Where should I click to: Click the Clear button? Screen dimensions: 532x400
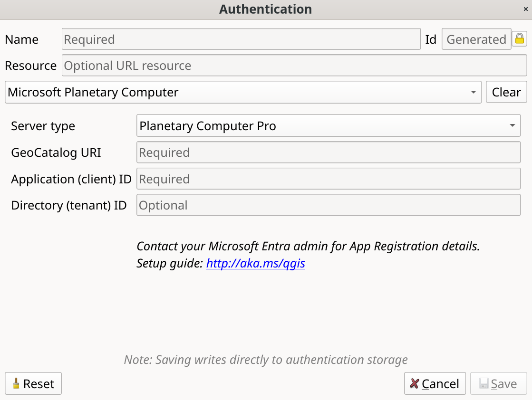pyautogui.click(x=506, y=92)
